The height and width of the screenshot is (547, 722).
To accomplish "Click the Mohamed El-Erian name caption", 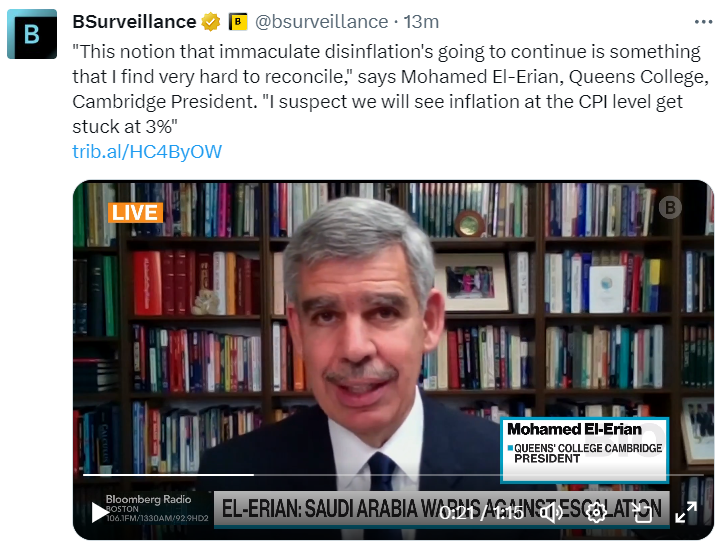I will 574,429.
